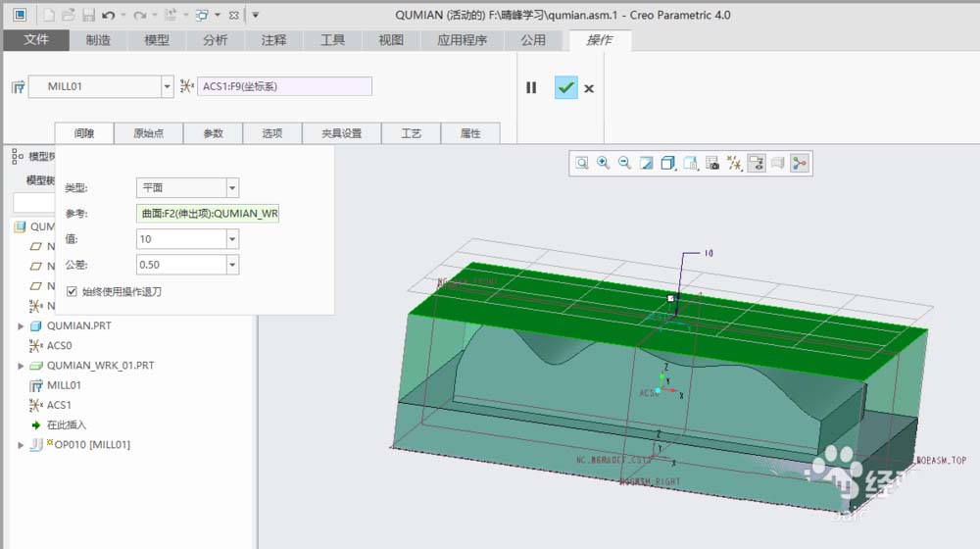
Task: Click the Regenerate icon in quick access toolbar
Action: point(170,15)
